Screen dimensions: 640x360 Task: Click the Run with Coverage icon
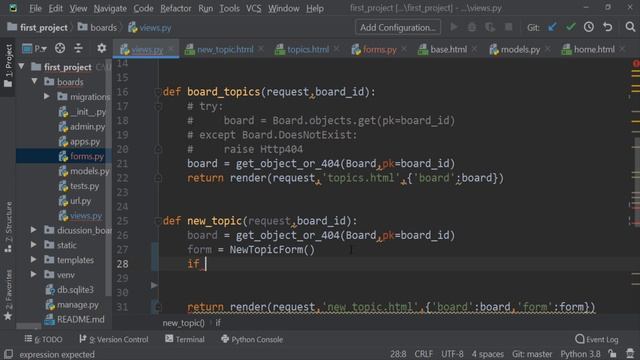(490, 27)
